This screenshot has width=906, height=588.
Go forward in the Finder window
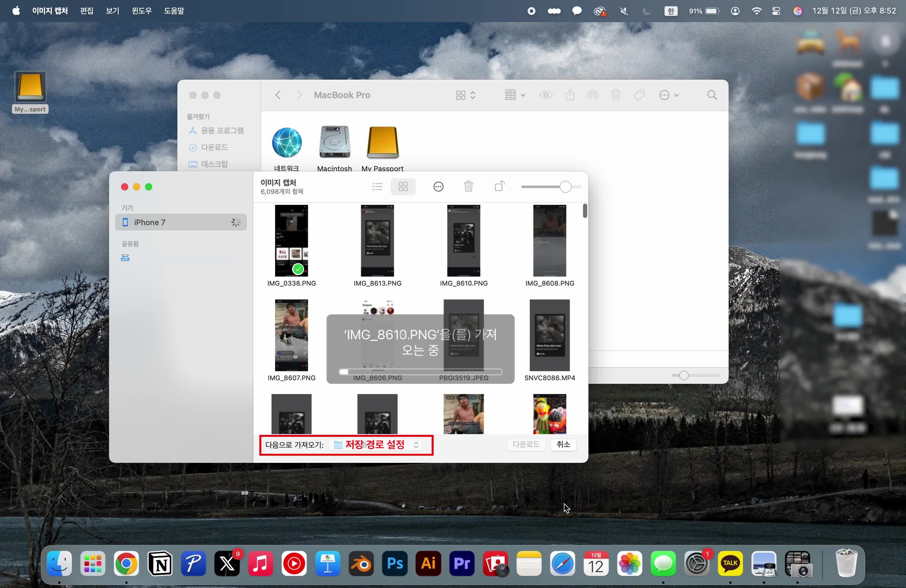pyautogui.click(x=299, y=95)
